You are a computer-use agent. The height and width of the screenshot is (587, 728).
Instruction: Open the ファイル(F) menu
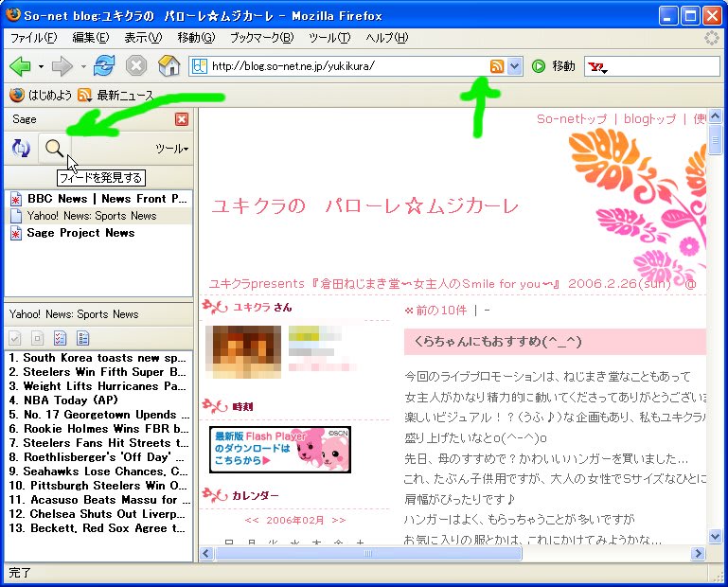(33, 38)
